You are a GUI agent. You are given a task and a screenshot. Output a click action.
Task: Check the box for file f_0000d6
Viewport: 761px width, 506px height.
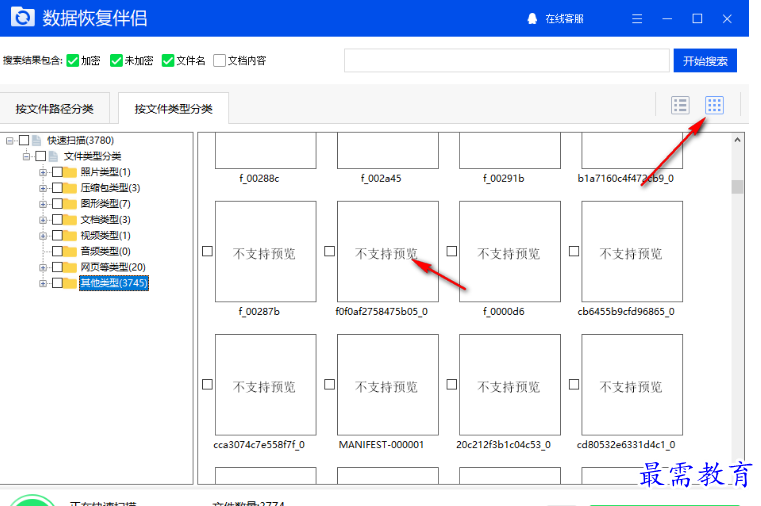tap(452, 251)
